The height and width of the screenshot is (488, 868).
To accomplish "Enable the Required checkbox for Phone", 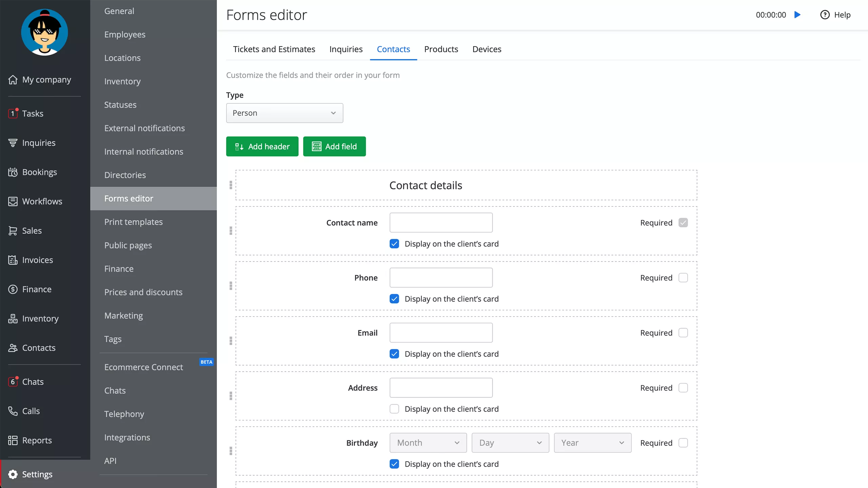I will [x=683, y=278].
